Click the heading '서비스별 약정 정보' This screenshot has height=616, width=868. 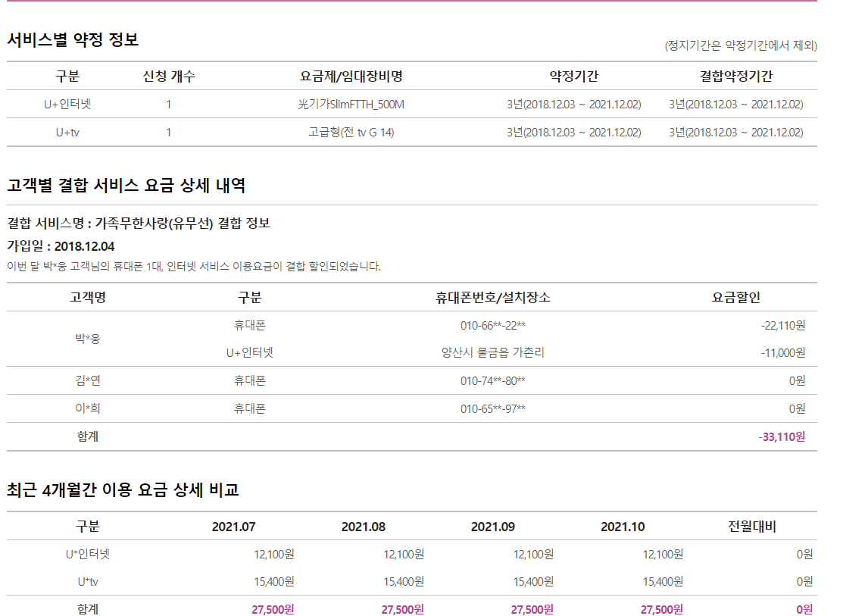click(73, 40)
